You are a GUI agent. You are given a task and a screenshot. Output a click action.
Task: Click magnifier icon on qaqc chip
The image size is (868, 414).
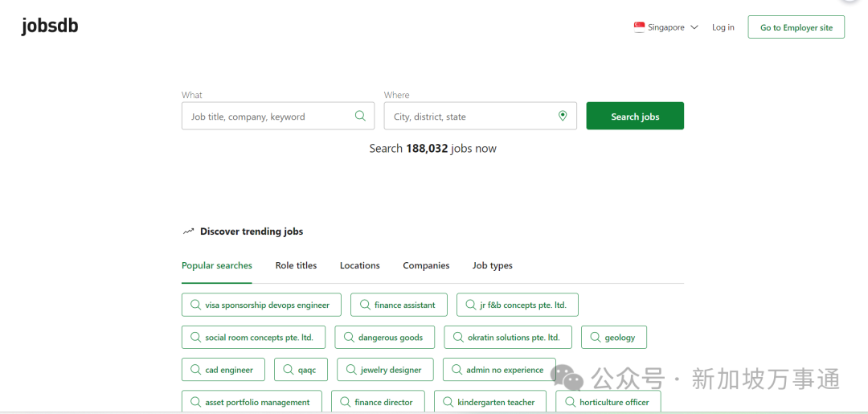point(288,370)
